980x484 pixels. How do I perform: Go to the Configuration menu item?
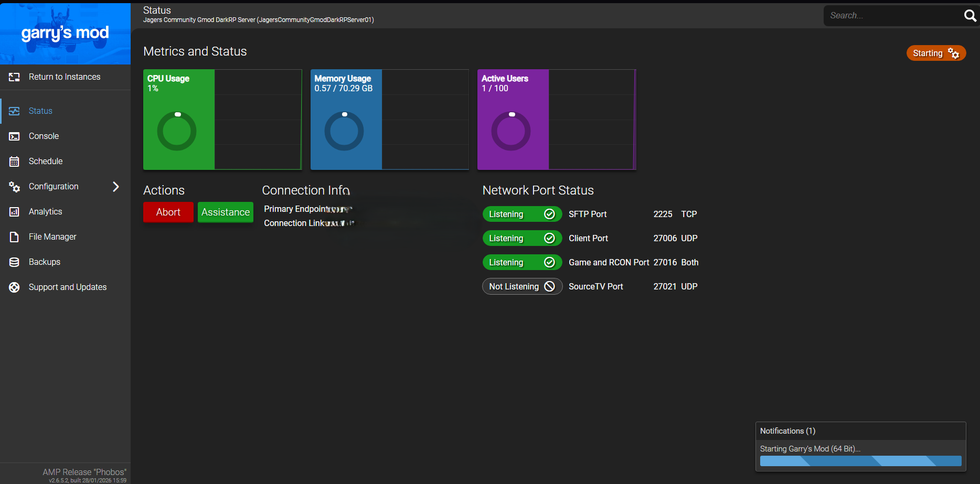54,187
